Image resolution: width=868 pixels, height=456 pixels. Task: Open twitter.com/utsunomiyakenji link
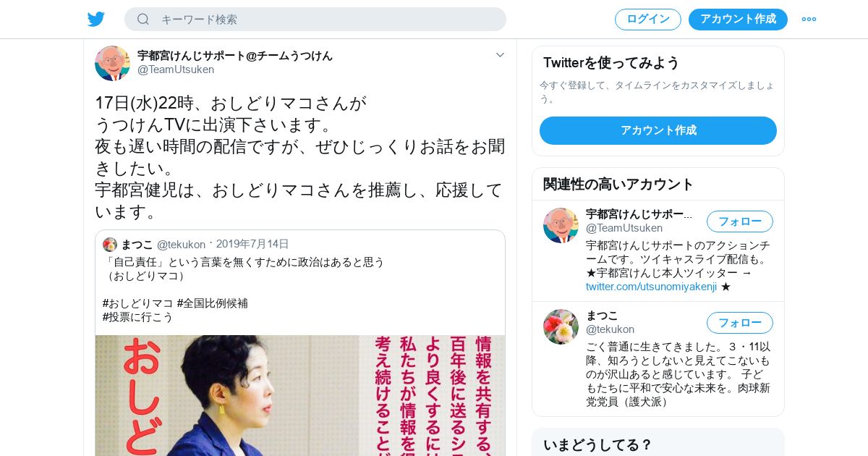(651, 287)
